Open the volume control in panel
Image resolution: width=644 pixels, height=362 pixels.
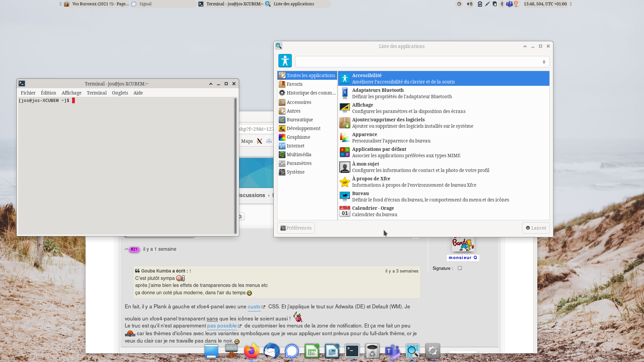(x=470, y=4)
